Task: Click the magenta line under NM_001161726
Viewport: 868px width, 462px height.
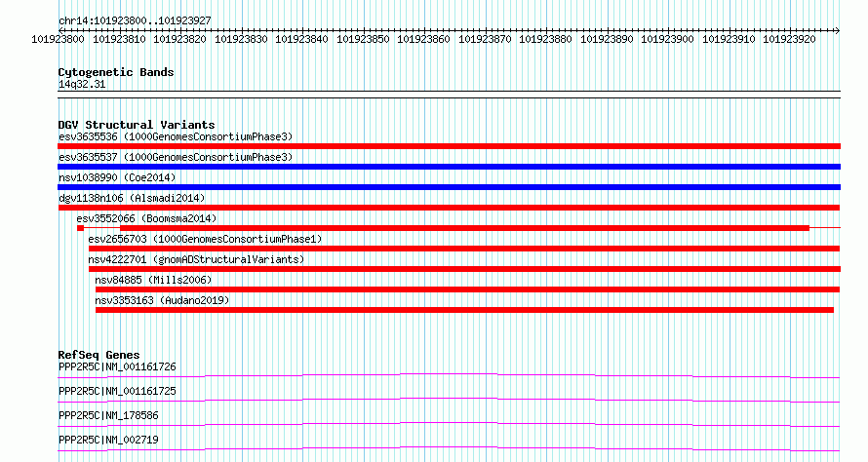Action: pos(449,375)
